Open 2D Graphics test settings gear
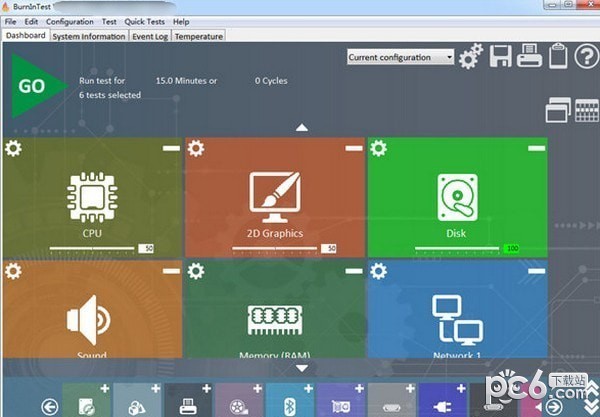 (196, 148)
